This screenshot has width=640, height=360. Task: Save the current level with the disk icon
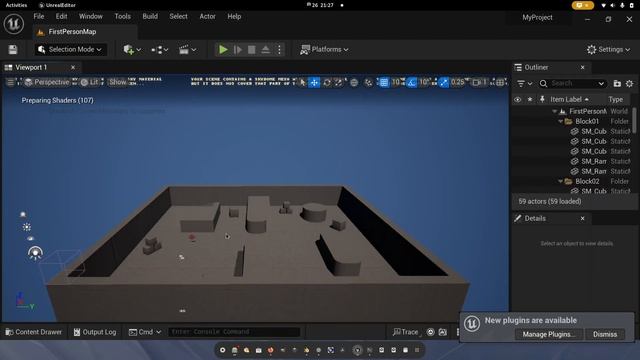pyautogui.click(x=13, y=49)
